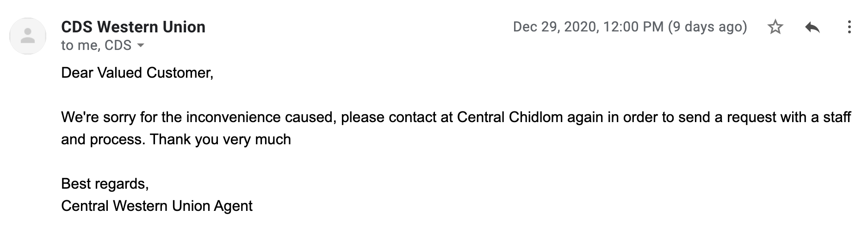Click the reply arrow icon
The height and width of the screenshot is (234, 868).
[x=812, y=27]
